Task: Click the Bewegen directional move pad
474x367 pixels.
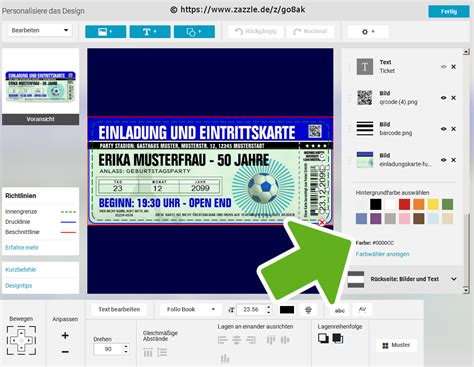Action: point(21,341)
